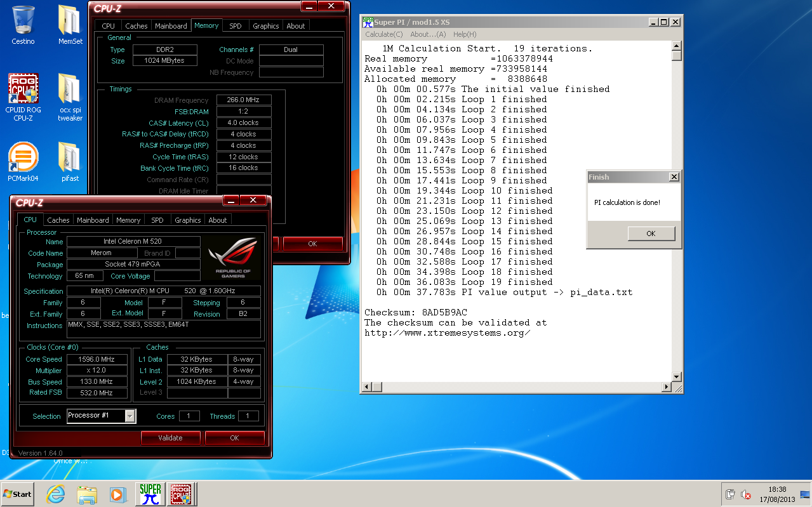This screenshot has height=507, width=812.
Task: Select SPD tab in rear CPU-Z window
Action: [236, 26]
